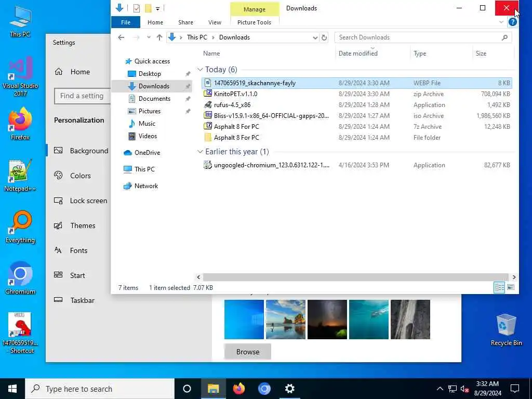Open Desktop in the navigation pane
The width and height of the screenshot is (532, 399).
tap(150, 74)
